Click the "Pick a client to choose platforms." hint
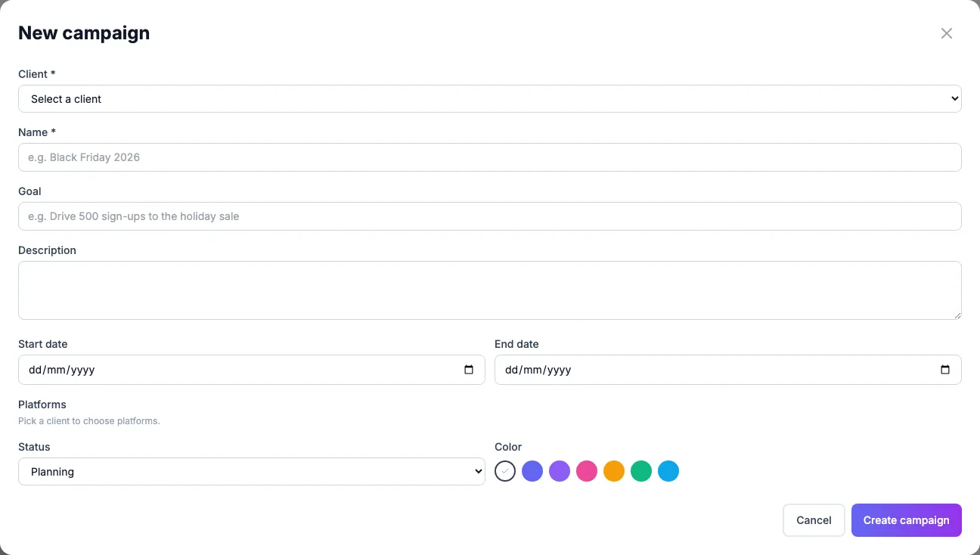Image resolution: width=980 pixels, height=555 pixels. 89,421
